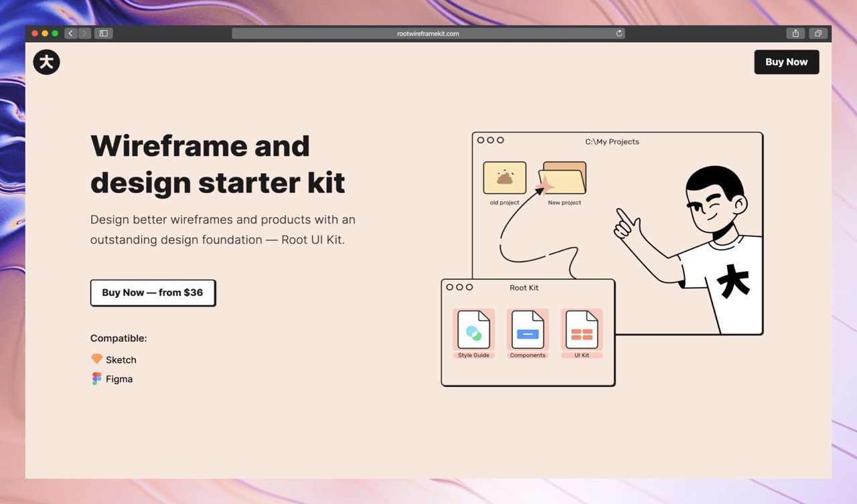Click the rootwireframekit.com address bar
857x504 pixels.
click(428, 33)
